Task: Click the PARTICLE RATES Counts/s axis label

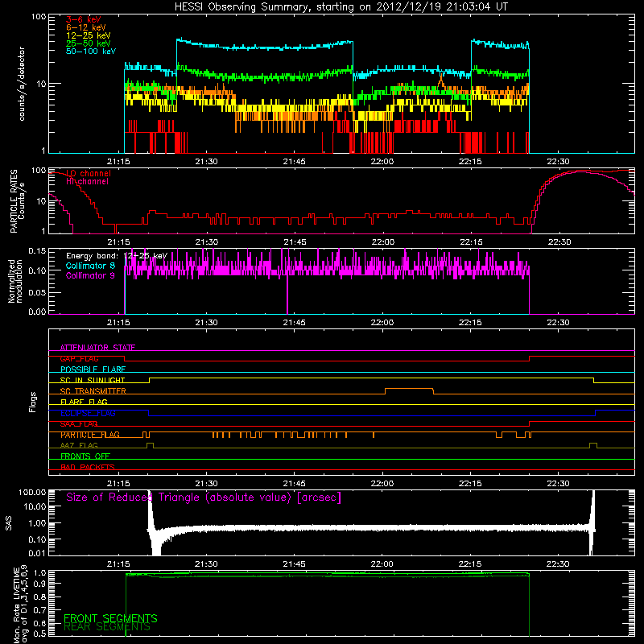Action: click(x=17, y=201)
